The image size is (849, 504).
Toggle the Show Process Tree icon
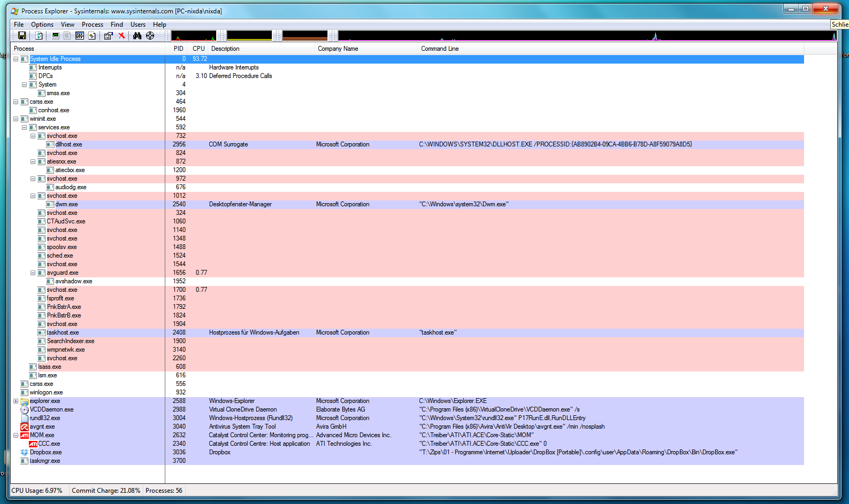[x=67, y=36]
